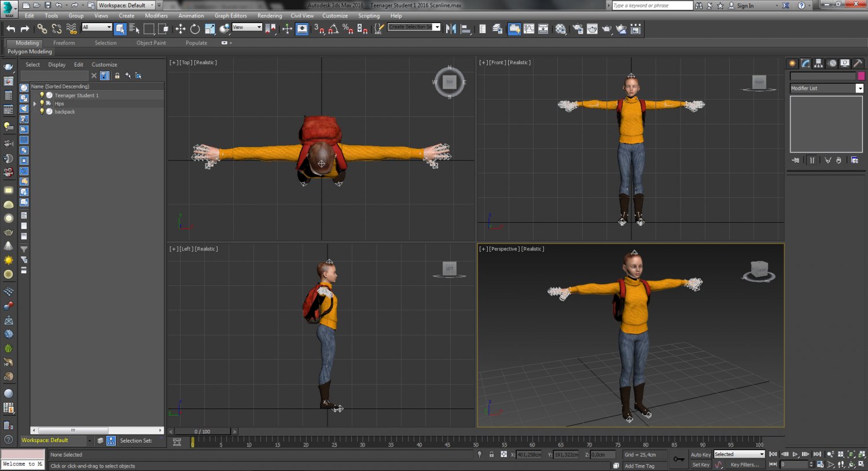Screen dimensions: 868x471
Task: Open the Modifier List dropdown
Action: [826, 88]
